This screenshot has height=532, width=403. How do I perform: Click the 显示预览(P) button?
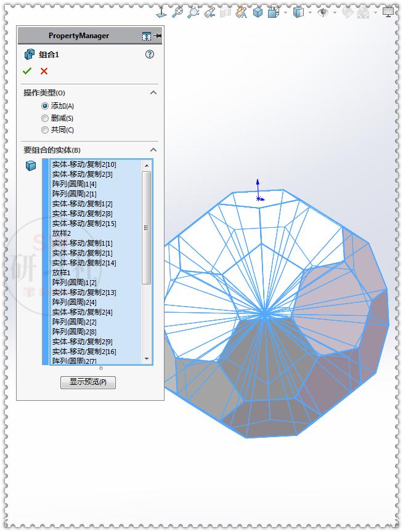(88, 382)
